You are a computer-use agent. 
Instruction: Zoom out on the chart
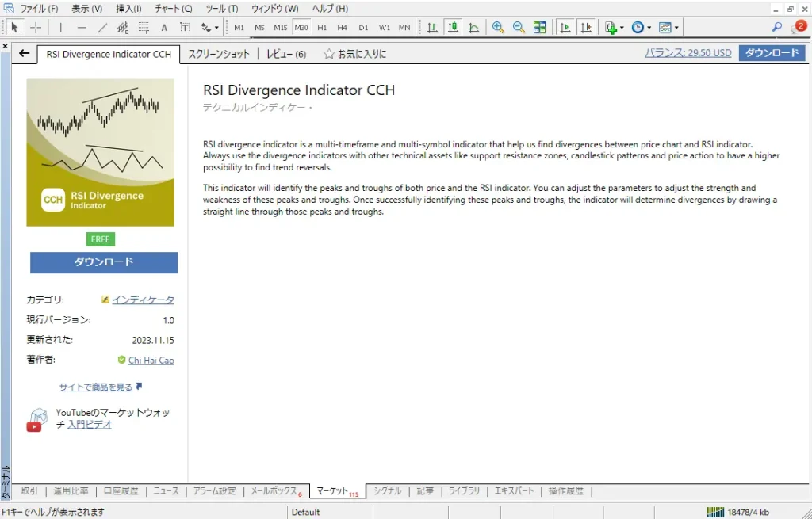[519, 28]
